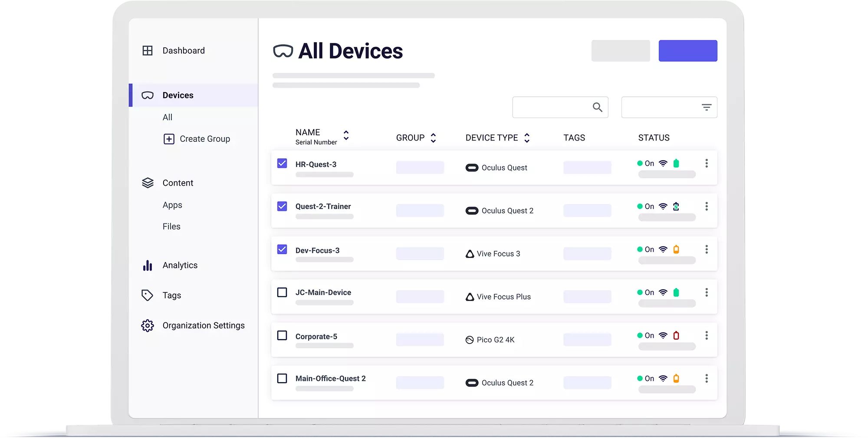
Task: Sort by DEVICE TYPE column arrows
Action: click(x=527, y=138)
